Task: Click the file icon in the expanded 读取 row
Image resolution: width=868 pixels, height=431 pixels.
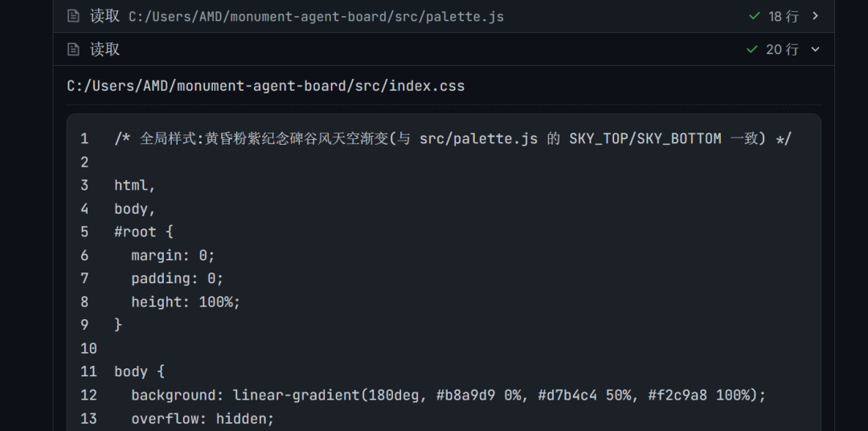Action: pyautogui.click(x=73, y=49)
